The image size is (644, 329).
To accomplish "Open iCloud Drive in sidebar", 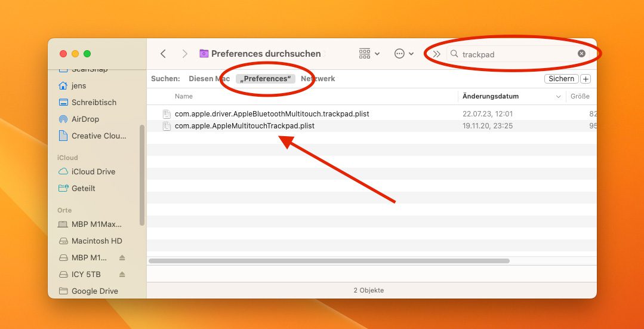I will pos(93,171).
